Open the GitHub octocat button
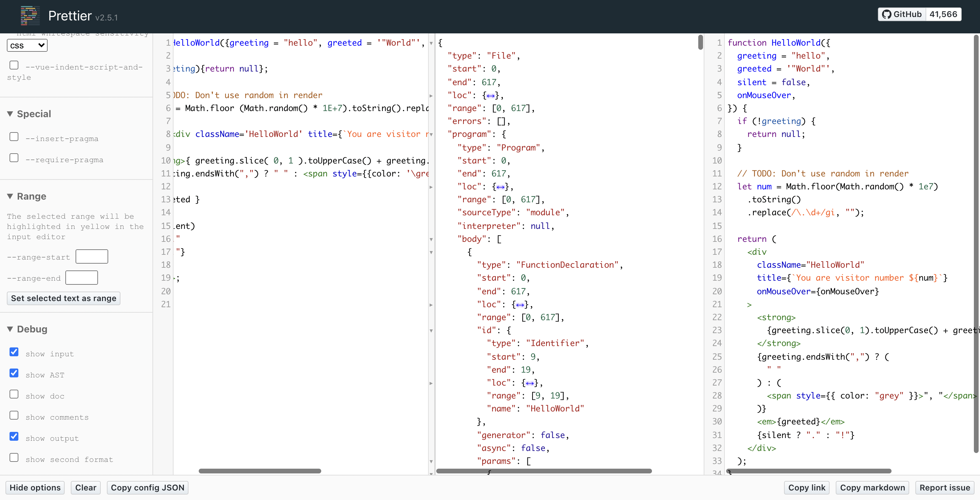 [x=901, y=14]
